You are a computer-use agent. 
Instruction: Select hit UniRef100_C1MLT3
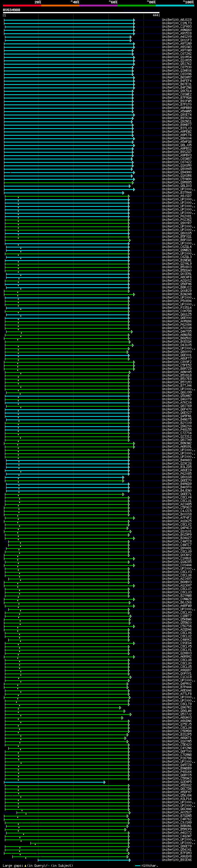coord(177,23)
